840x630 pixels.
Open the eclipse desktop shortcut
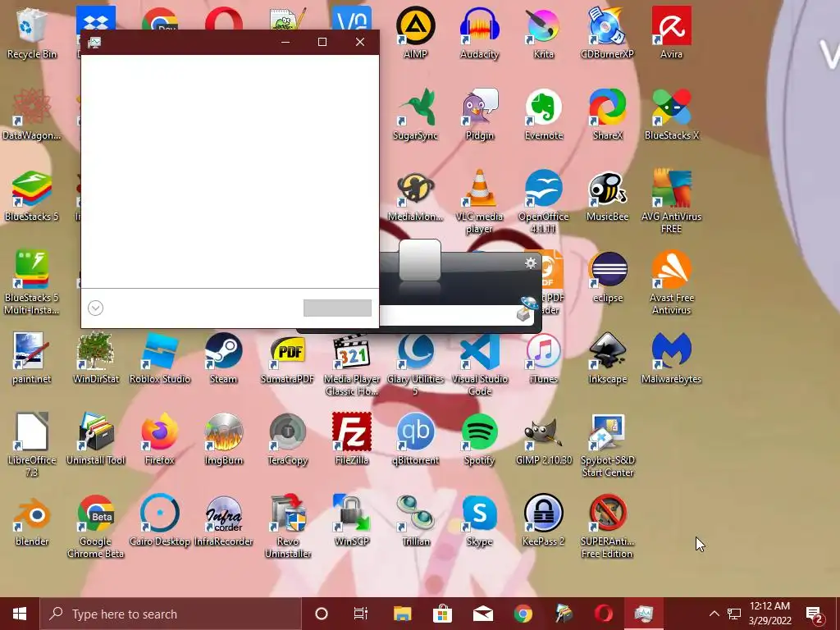(607, 277)
